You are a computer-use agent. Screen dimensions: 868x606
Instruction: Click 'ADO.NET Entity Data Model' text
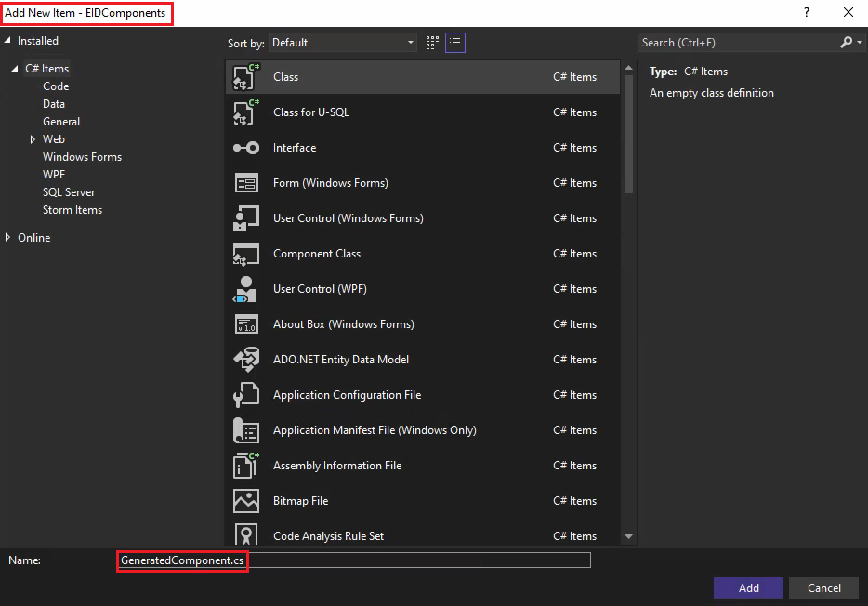[x=341, y=360]
